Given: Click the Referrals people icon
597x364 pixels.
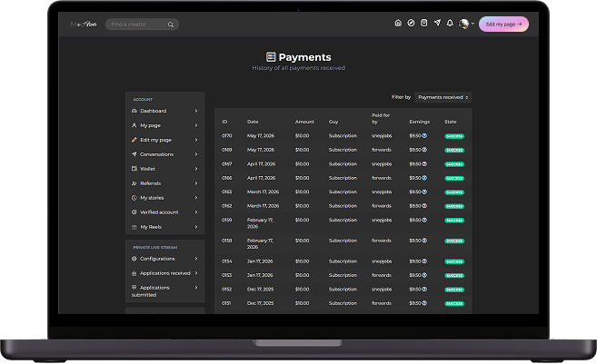Looking at the screenshot, I should [x=134, y=183].
